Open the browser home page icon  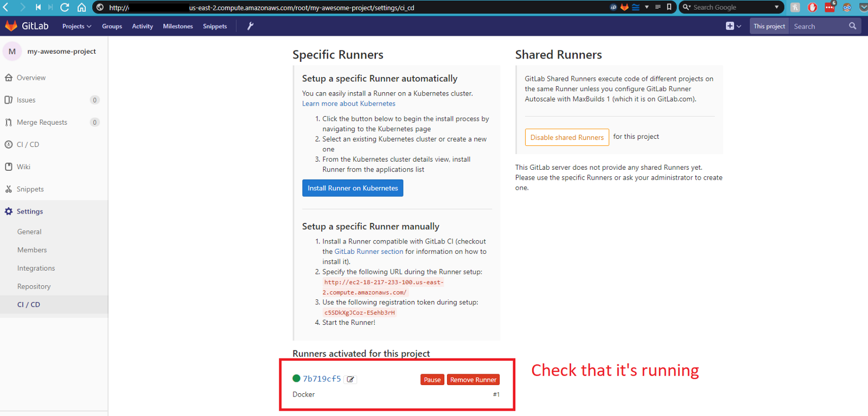(81, 7)
